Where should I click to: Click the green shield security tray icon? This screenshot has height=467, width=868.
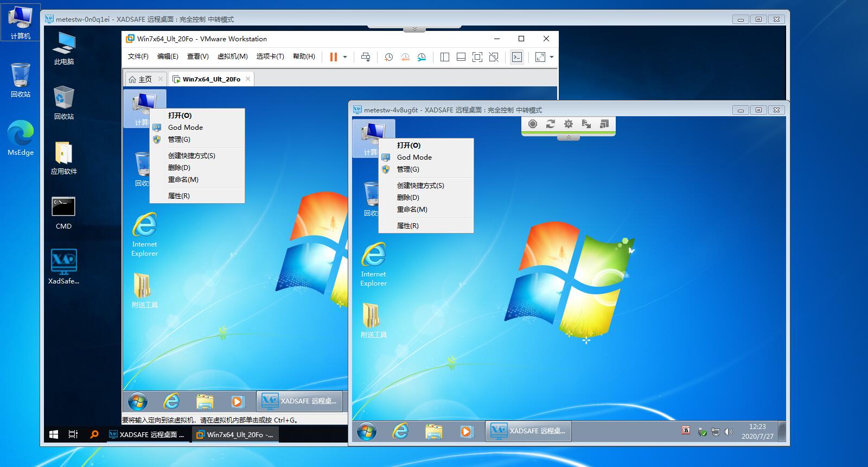(702, 432)
